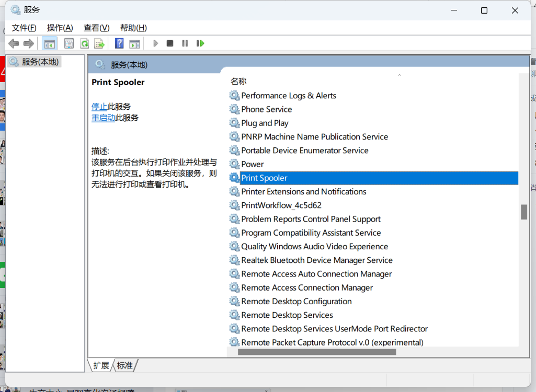Click the Start service play icon
The image size is (536, 392).
click(155, 43)
